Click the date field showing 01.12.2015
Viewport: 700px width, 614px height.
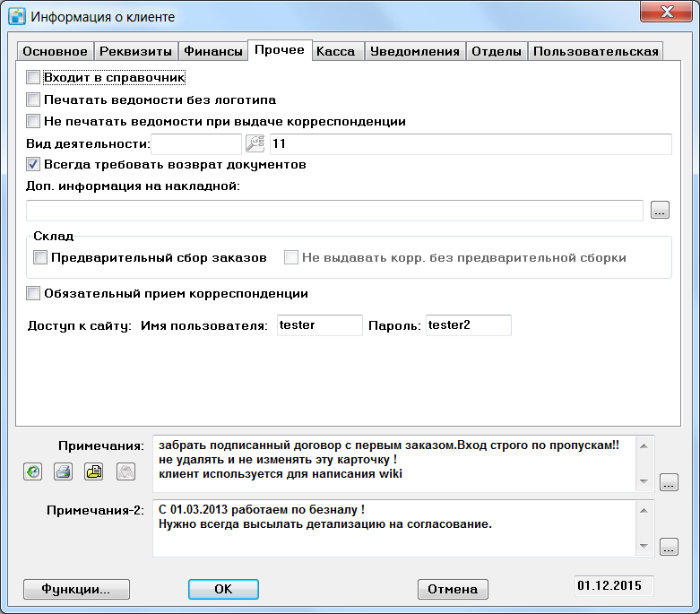(x=614, y=585)
